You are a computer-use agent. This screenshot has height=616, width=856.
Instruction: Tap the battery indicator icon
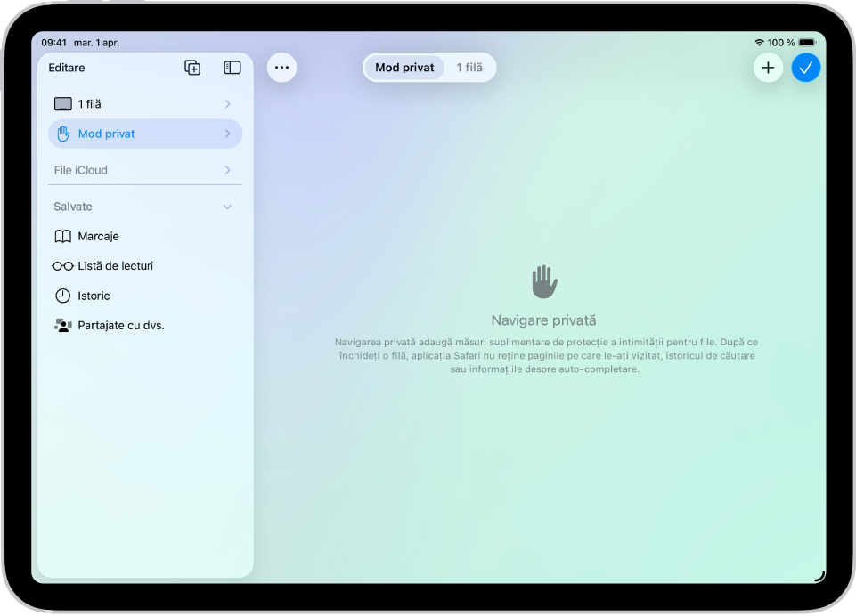(x=807, y=43)
